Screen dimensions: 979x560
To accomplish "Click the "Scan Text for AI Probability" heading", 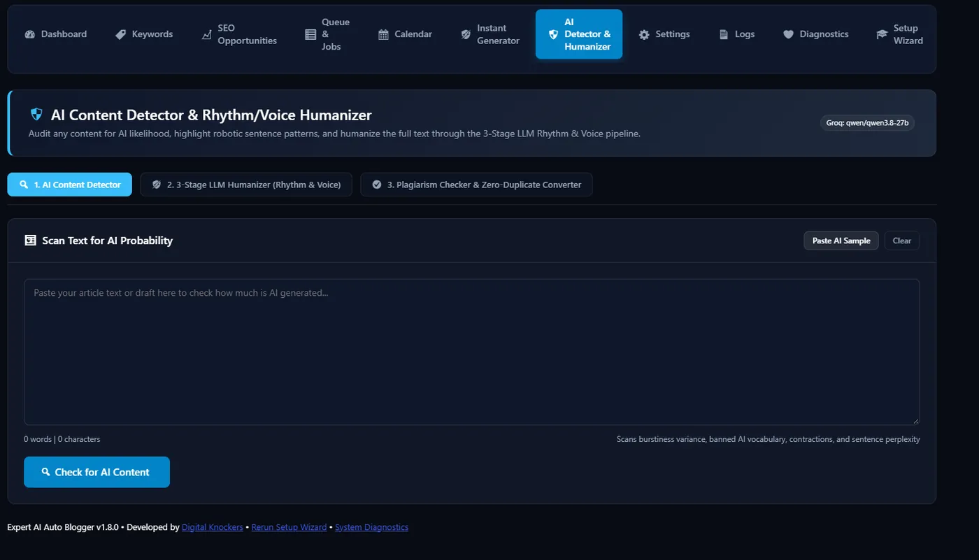I will pyautogui.click(x=108, y=240).
